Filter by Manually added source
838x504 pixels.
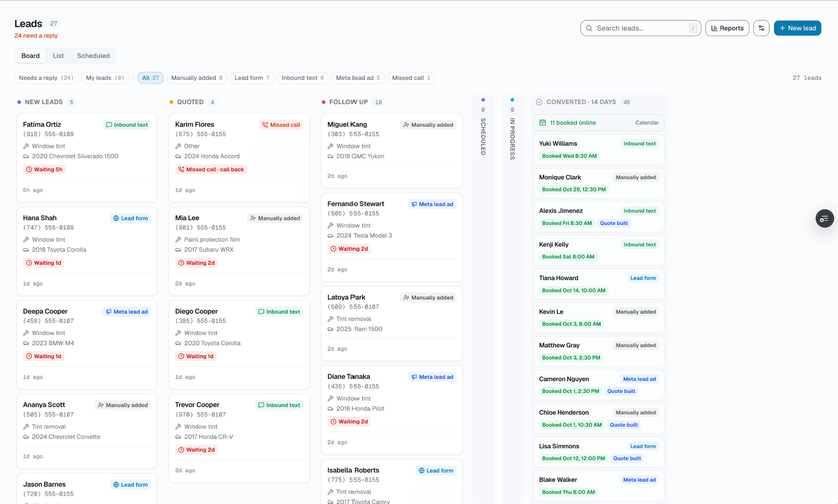point(197,78)
